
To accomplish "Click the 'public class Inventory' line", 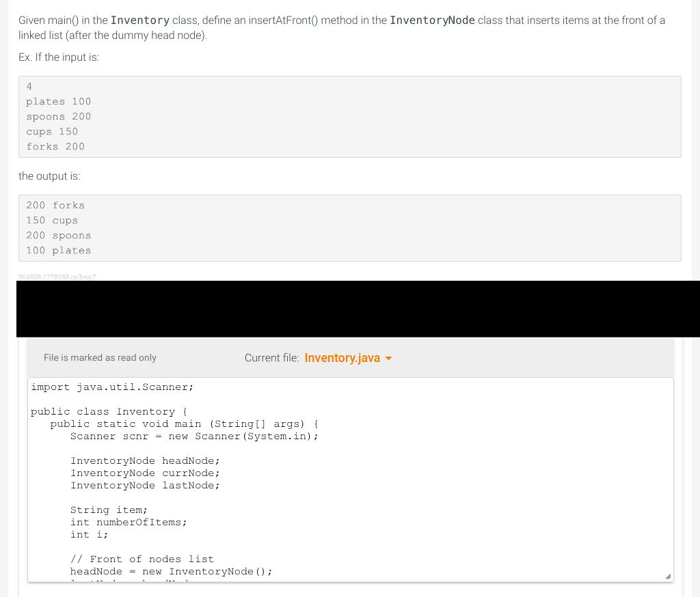I will click(x=109, y=411).
